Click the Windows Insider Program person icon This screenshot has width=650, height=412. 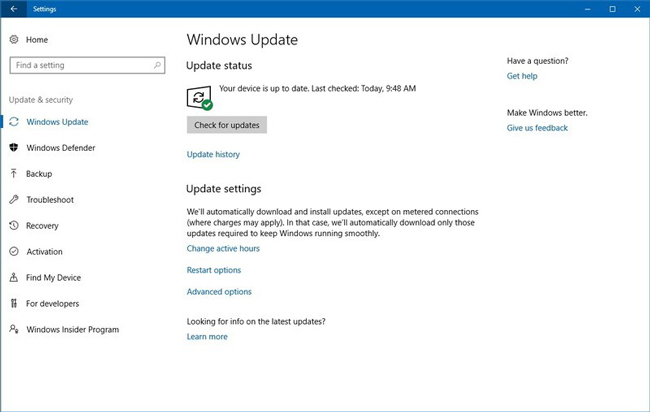(14, 329)
